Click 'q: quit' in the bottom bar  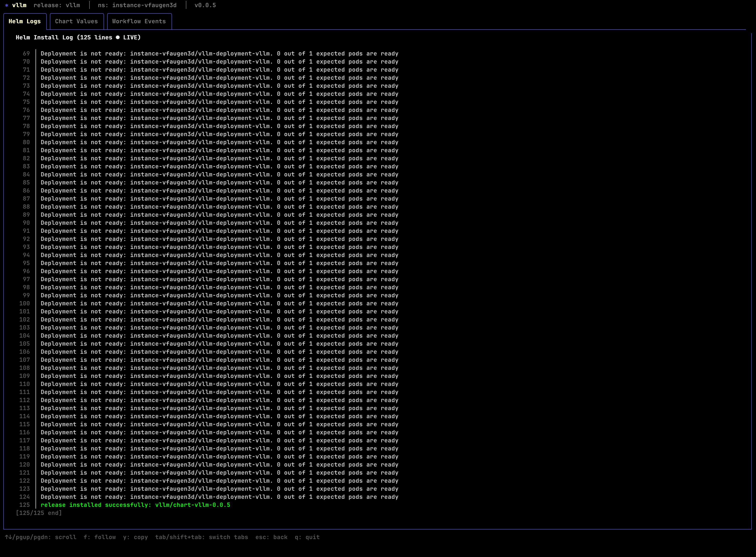point(307,537)
